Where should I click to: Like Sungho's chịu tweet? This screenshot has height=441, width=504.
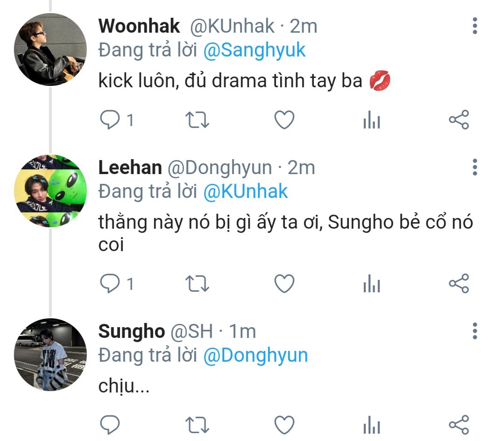[x=284, y=425]
